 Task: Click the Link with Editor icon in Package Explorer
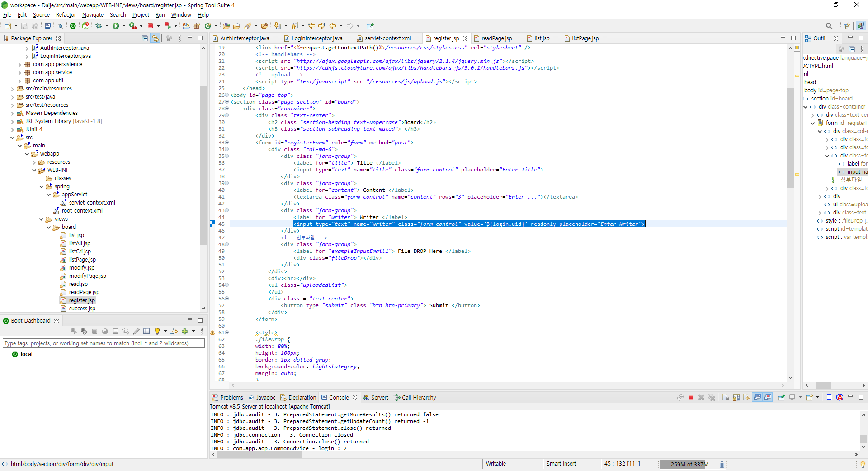tap(155, 38)
